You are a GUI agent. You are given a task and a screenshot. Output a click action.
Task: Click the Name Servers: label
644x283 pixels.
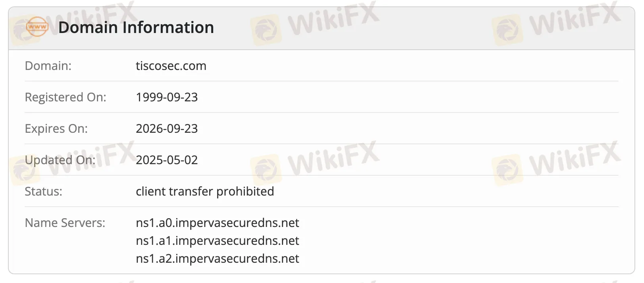(65, 223)
